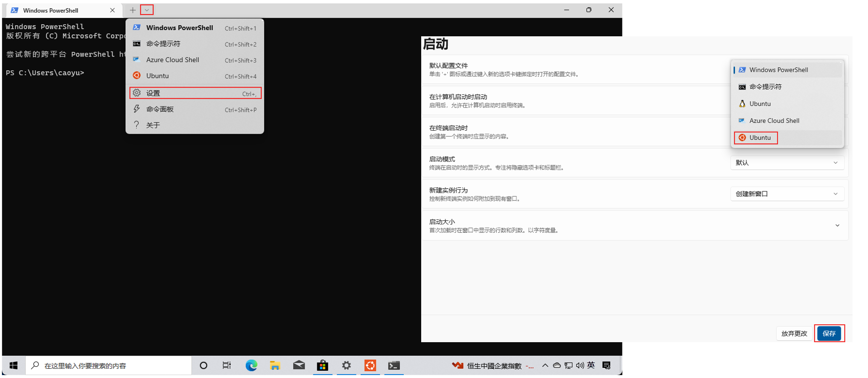868x378 pixels.
Task: Pick the Ubuntu entry with the orange logo
Action: click(787, 137)
